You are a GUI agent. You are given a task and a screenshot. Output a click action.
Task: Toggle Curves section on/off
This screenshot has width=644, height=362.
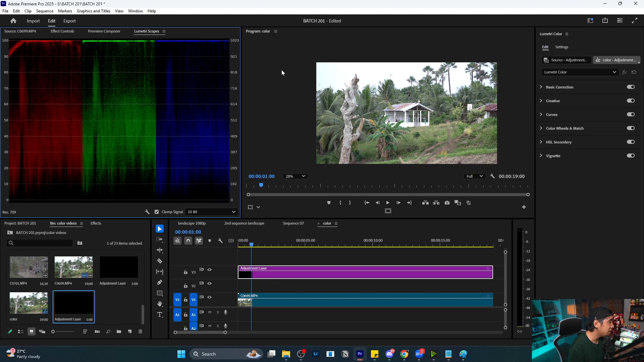tap(631, 115)
